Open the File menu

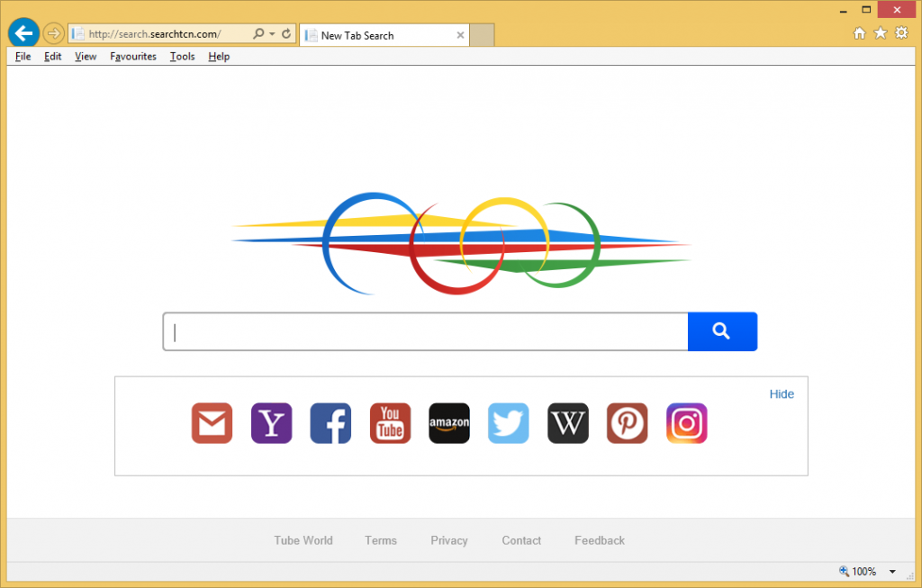[23, 57]
